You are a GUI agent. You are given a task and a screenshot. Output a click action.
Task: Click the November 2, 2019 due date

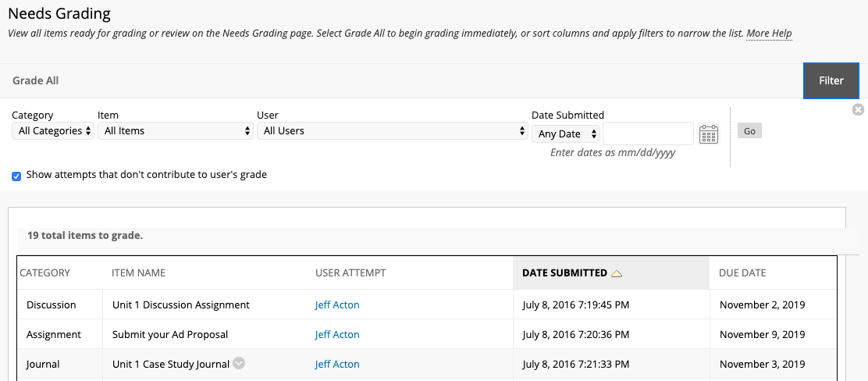click(x=763, y=304)
